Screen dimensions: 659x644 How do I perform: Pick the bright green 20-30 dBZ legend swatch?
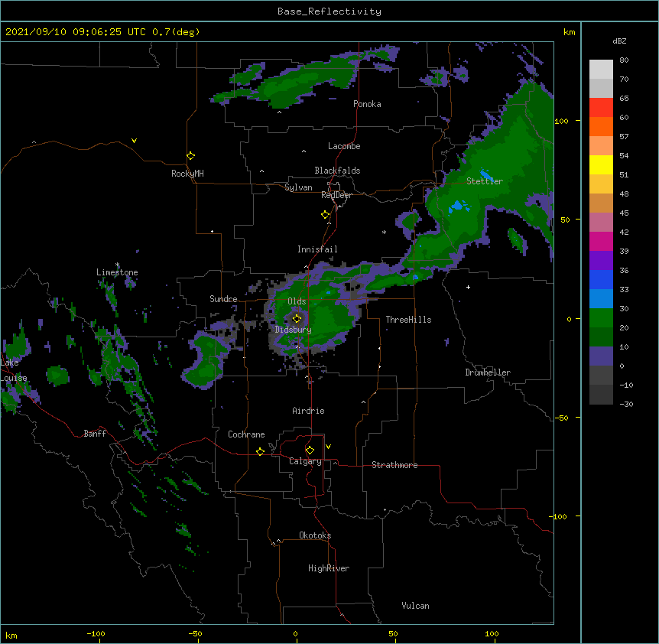point(601,318)
